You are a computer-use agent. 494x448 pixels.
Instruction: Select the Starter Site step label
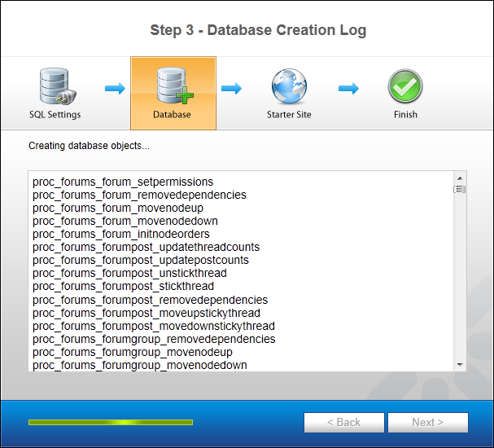click(289, 114)
